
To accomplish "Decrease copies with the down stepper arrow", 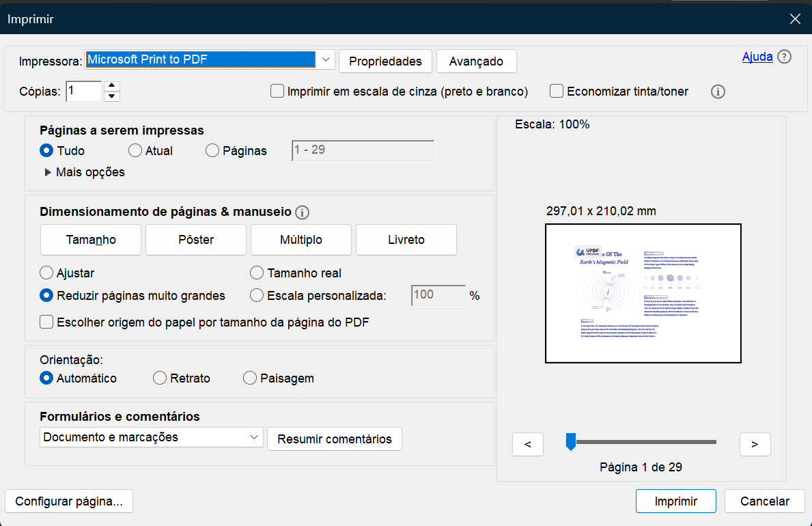I will coord(111,96).
